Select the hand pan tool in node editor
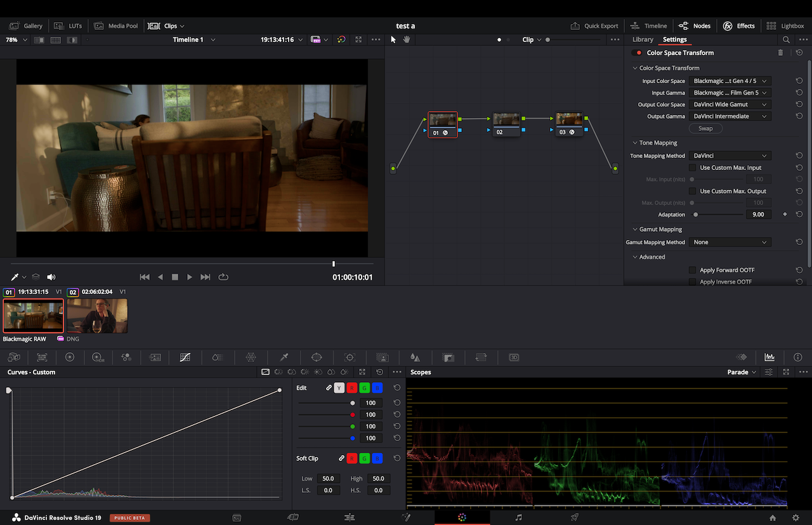 407,39
